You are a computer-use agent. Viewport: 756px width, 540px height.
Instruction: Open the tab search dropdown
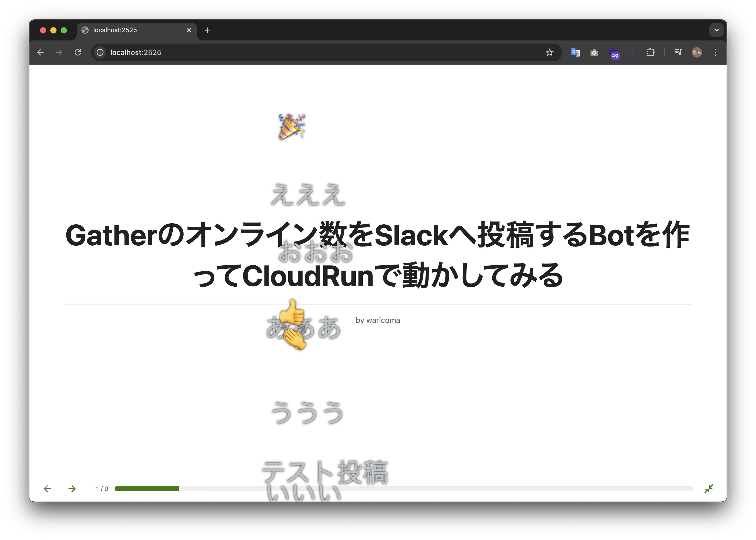716,30
